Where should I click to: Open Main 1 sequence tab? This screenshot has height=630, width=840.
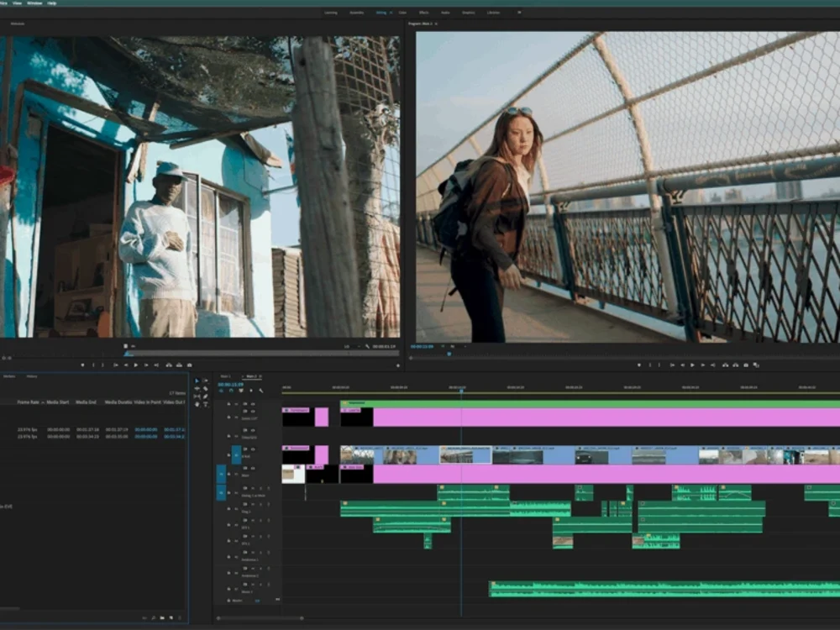tap(225, 376)
